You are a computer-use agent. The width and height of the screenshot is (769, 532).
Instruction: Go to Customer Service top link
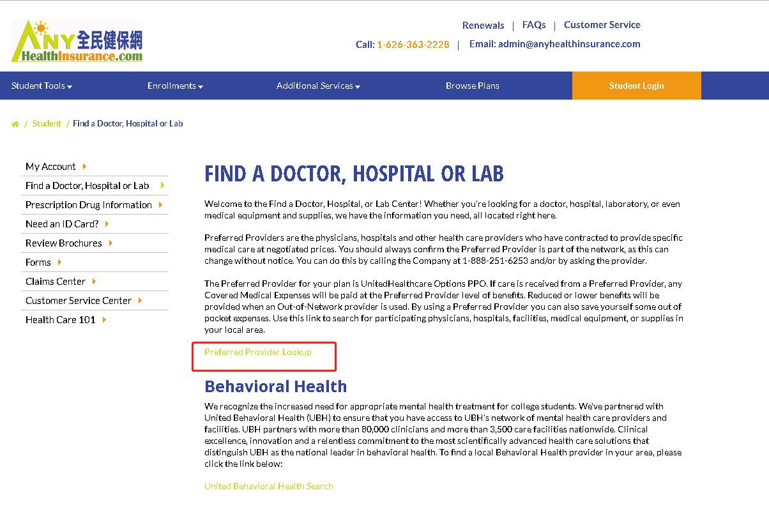[x=602, y=25]
